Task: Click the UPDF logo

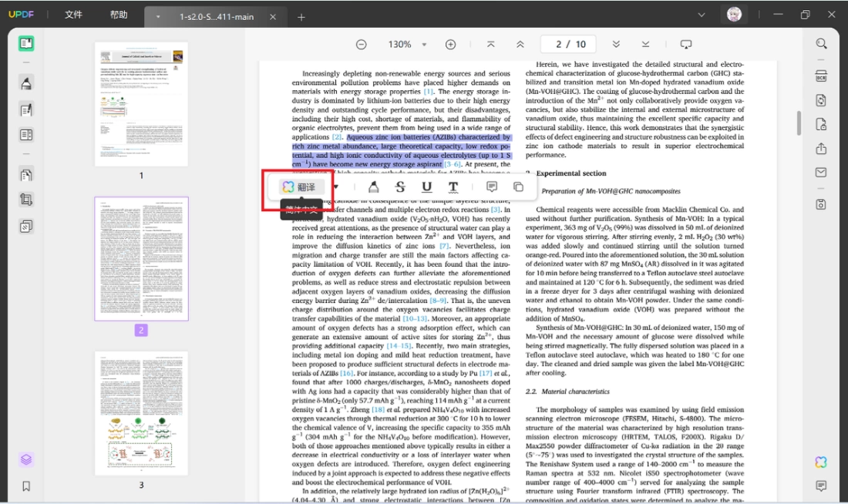Action: pos(21,15)
